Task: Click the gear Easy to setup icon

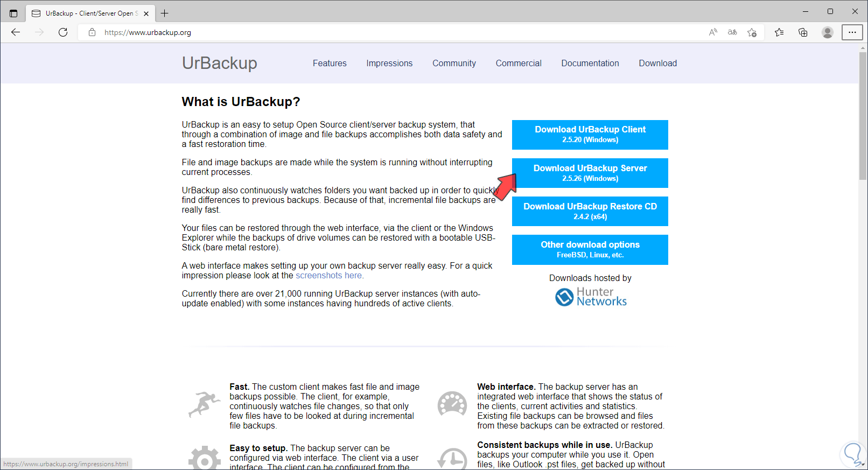Action: coord(205,458)
